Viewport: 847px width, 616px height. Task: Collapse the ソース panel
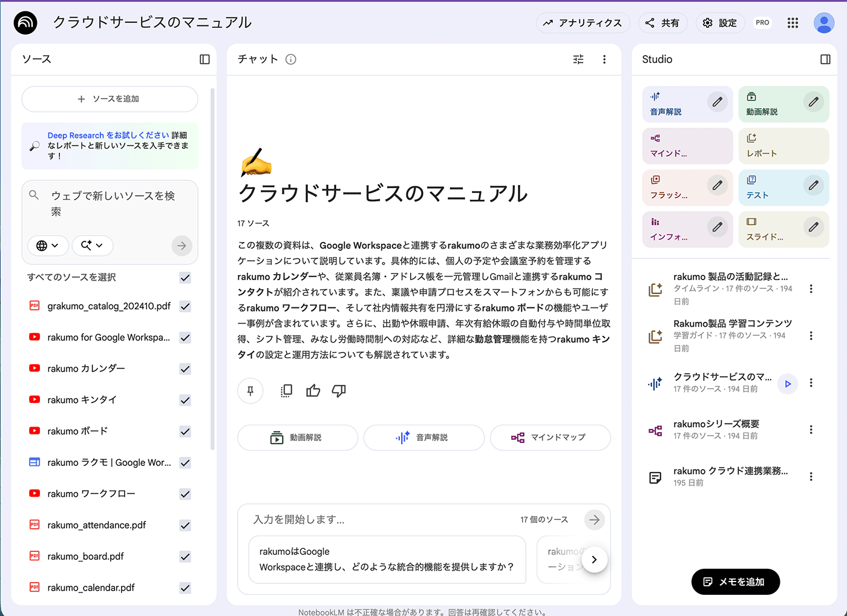[x=204, y=59]
